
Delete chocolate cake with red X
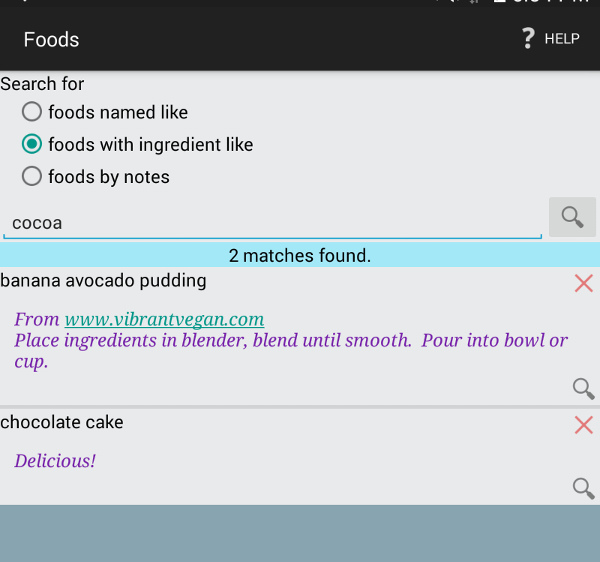584,425
